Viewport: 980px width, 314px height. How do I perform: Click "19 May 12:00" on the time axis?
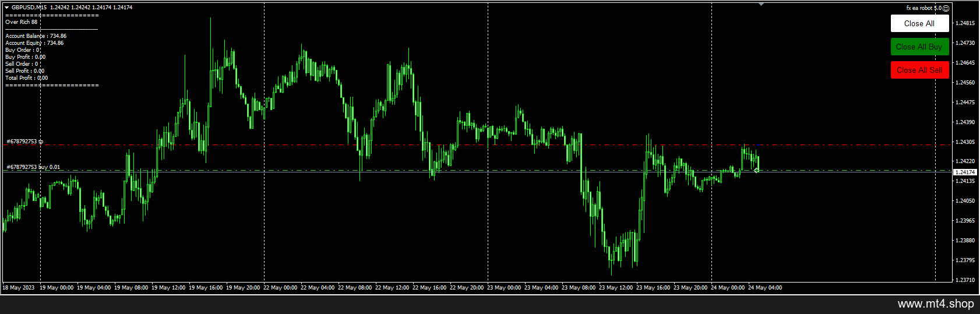(168, 288)
